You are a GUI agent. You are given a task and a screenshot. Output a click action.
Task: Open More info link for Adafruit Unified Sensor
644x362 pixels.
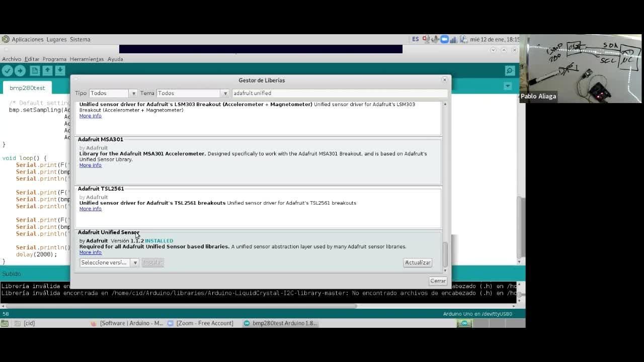90,252
